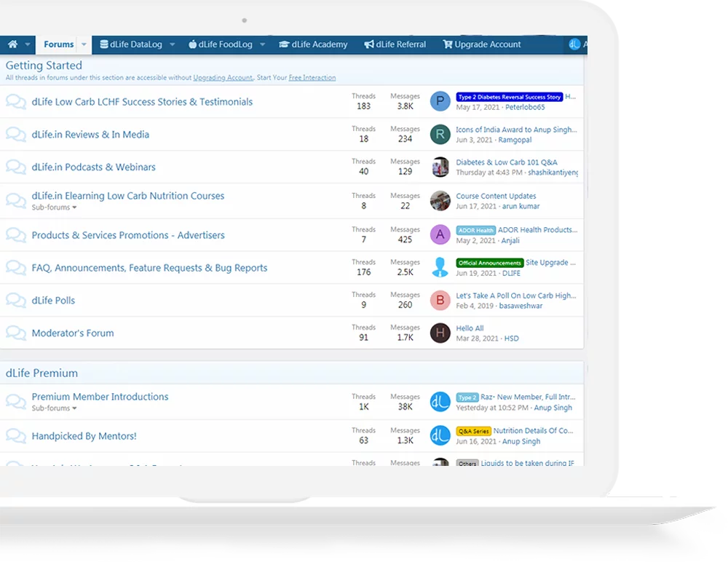Click the dLife user avatar in navbar
Screen dimensions: 728x562
[x=574, y=44]
